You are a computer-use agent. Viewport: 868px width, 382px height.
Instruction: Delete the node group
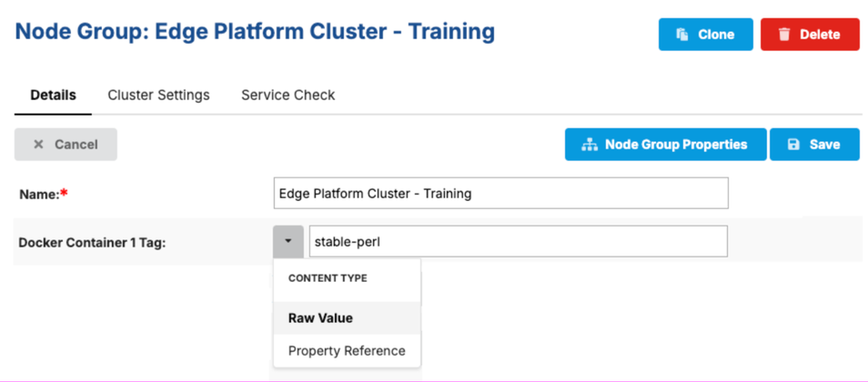tap(810, 35)
